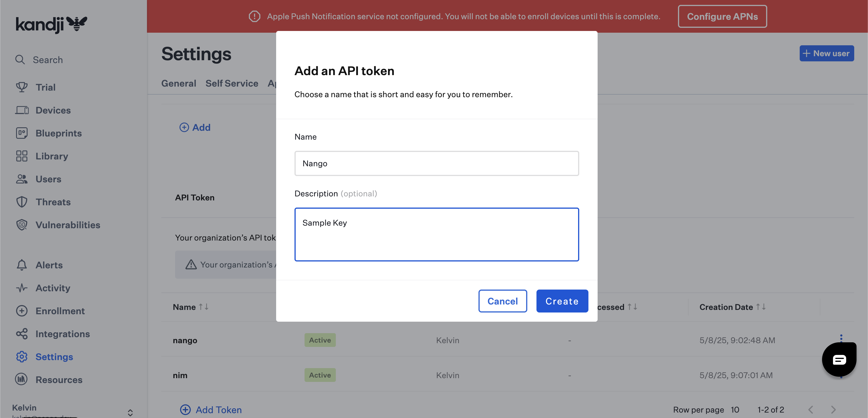
Task: Open Alerts bell icon
Action: pyautogui.click(x=22, y=265)
